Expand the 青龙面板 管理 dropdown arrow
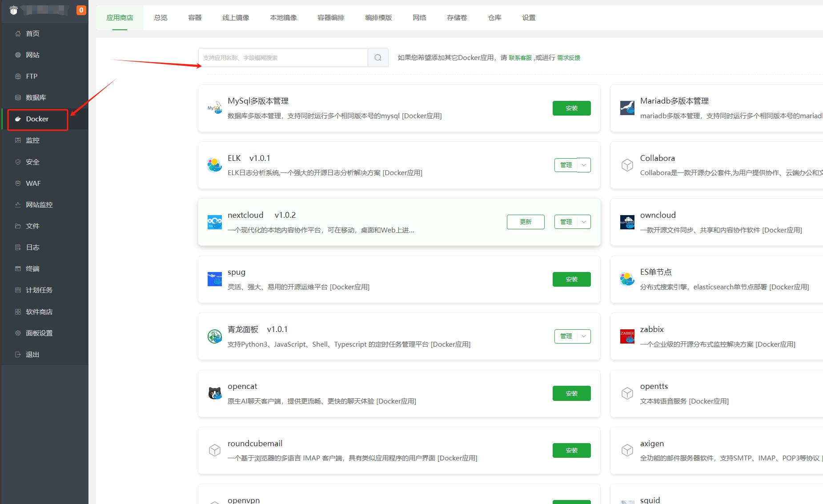823x504 pixels. point(584,336)
